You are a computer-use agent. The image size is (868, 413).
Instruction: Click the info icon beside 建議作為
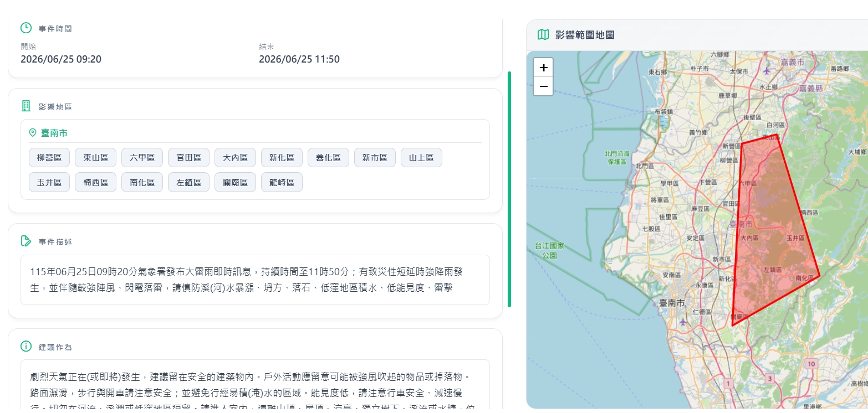[26, 347]
